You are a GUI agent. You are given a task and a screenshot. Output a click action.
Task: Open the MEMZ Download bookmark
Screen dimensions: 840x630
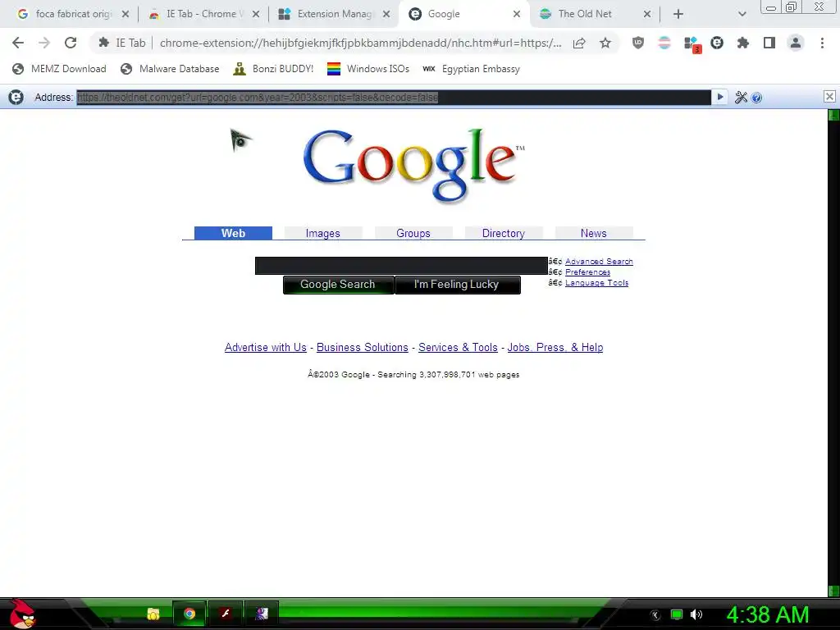pyautogui.click(x=59, y=69)
